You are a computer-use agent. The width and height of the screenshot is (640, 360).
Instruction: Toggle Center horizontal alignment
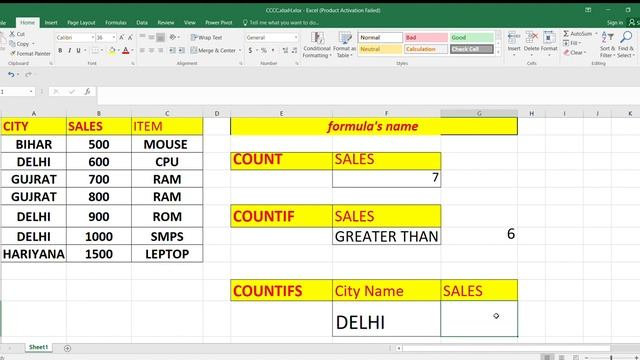pyautogui.click(x=151, y=51)
